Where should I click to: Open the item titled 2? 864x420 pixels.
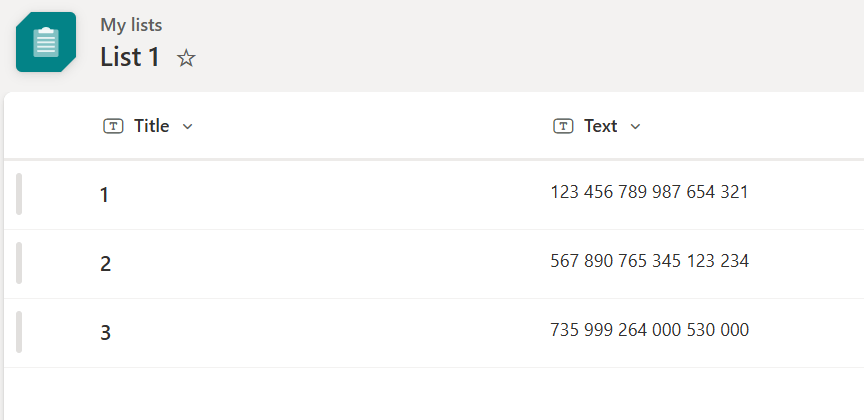pyautogui.click(x=105, y=264)
